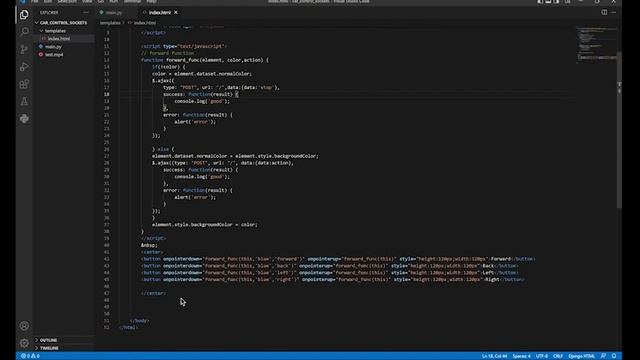The height and width of the screenshot is (360, 640).
Task: Open the Search view in activity bar
Action: (24, 31)
